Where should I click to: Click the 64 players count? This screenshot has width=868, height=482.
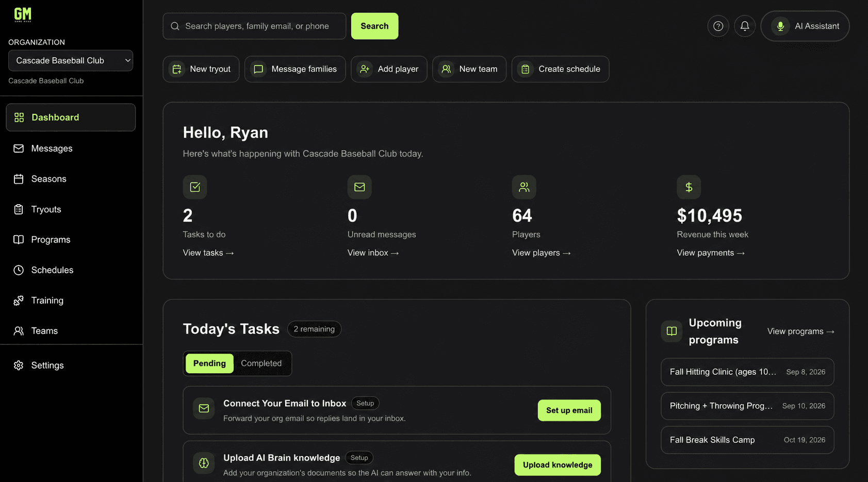(x=522, y=215)
